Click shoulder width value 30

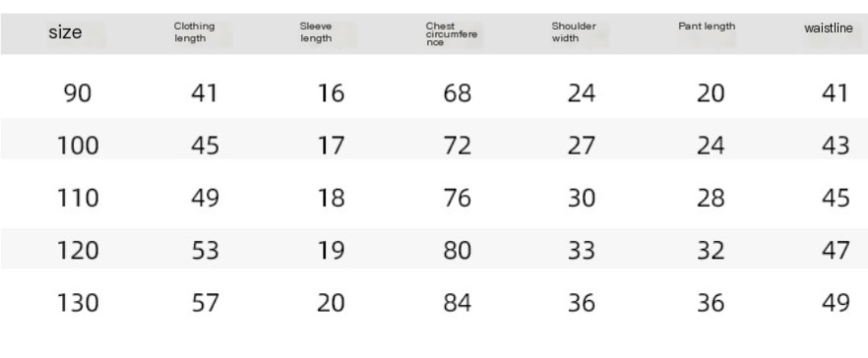(x=582, y=198)
